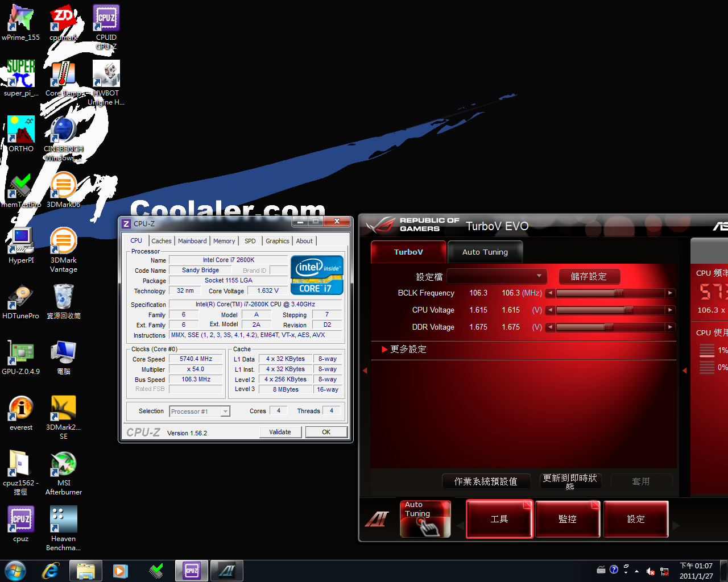The width and height of the screenshot is (728, 582).
Task: Open the taskbar clock showing 2011/1/27
Action: (x=696, y=571)
